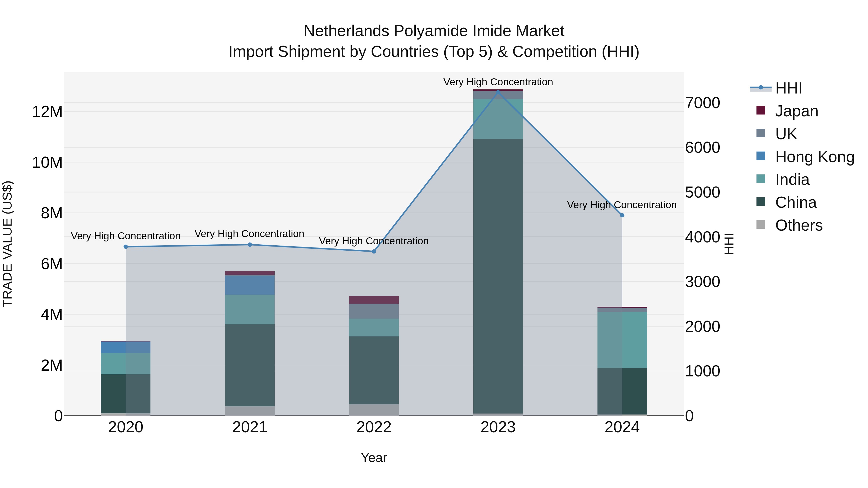
Task: Click the India segment of 2023 bar
Action: [498, 119]
